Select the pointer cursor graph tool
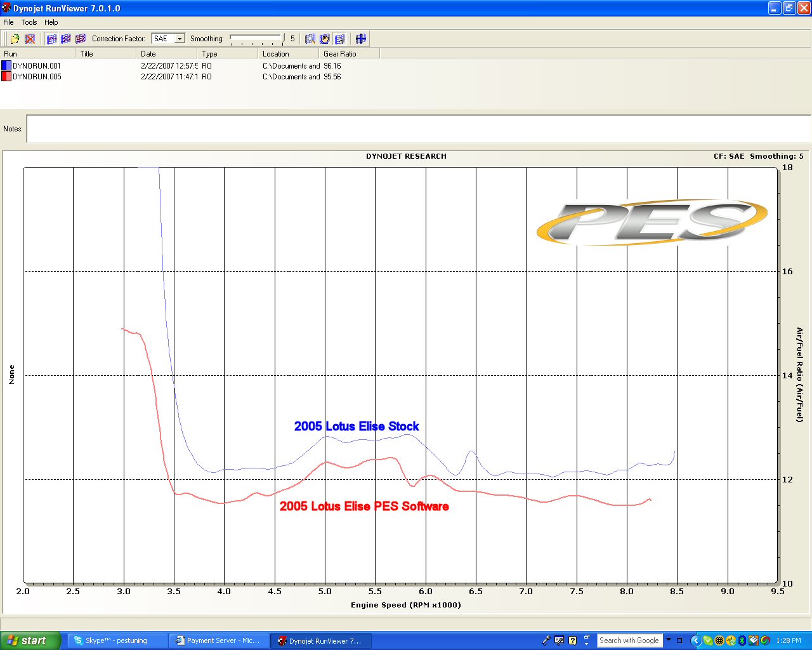Viewport: 812px width, 650px height. [340, 39]
